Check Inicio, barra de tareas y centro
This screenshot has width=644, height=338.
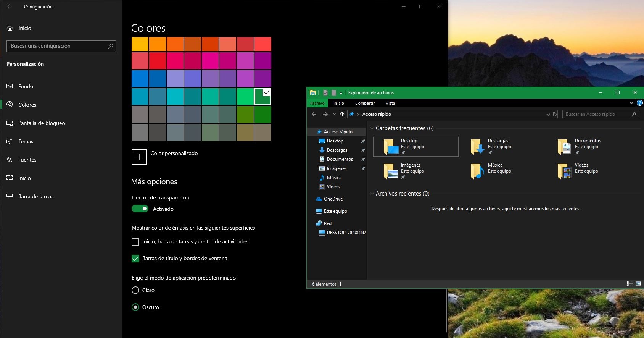point(135,242)
